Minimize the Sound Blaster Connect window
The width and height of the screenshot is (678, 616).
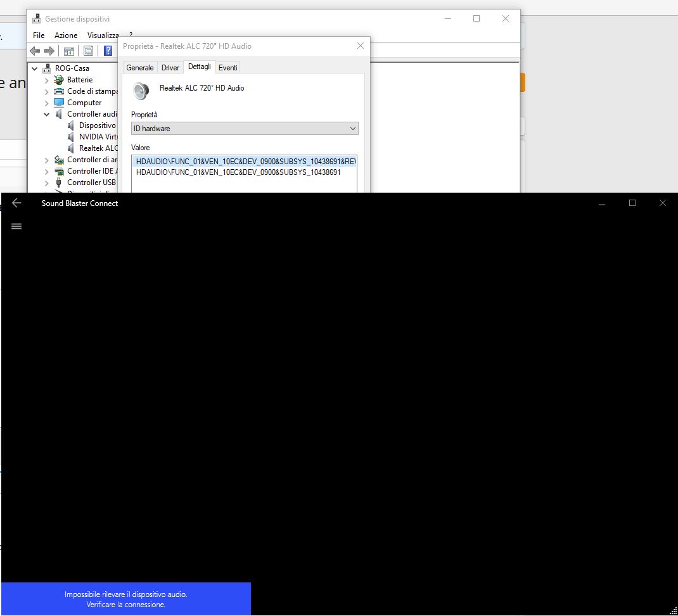(602, 203)
